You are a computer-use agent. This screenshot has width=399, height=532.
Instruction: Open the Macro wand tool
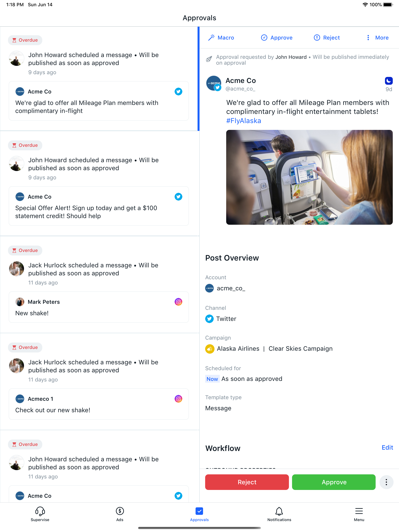[221, 38]
